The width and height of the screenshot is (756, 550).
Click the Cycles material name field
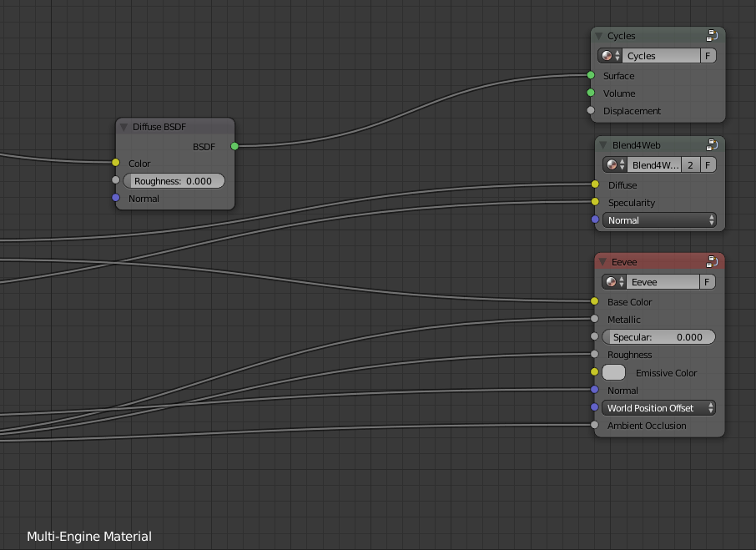pyautogui.click(x=659, y=55)
